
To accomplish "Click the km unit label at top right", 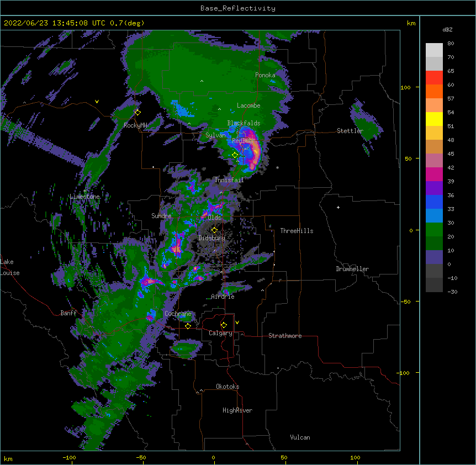I will point(411,23).
